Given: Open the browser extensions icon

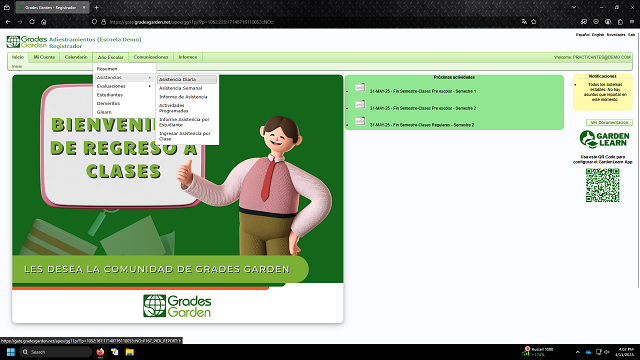Looking at the screenshot, I should [620, 22].
